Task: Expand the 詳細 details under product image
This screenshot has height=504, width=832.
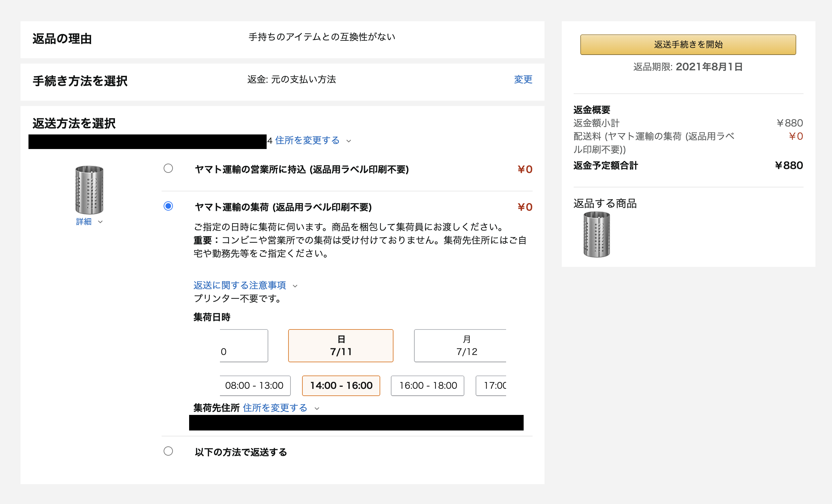Action: pyautogui.click(x=84, y=222)
